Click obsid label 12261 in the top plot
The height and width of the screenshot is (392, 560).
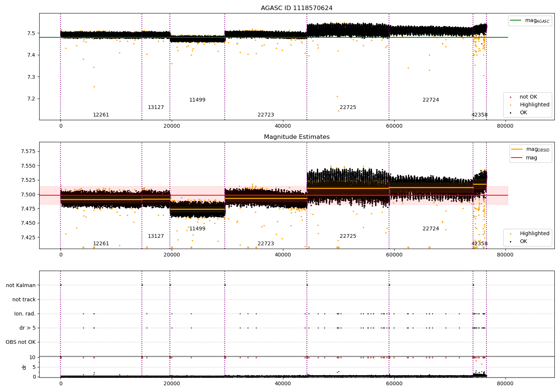tap(101, 115)
